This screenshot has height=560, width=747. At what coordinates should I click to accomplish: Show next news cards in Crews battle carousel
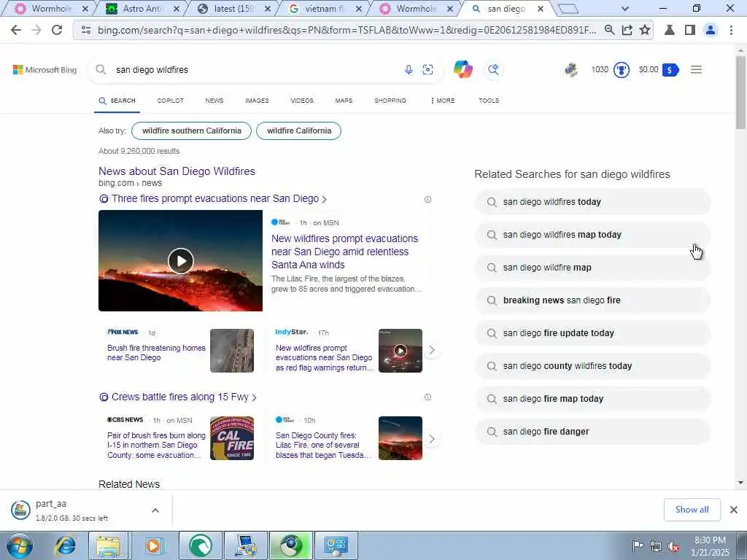(431, 438)
